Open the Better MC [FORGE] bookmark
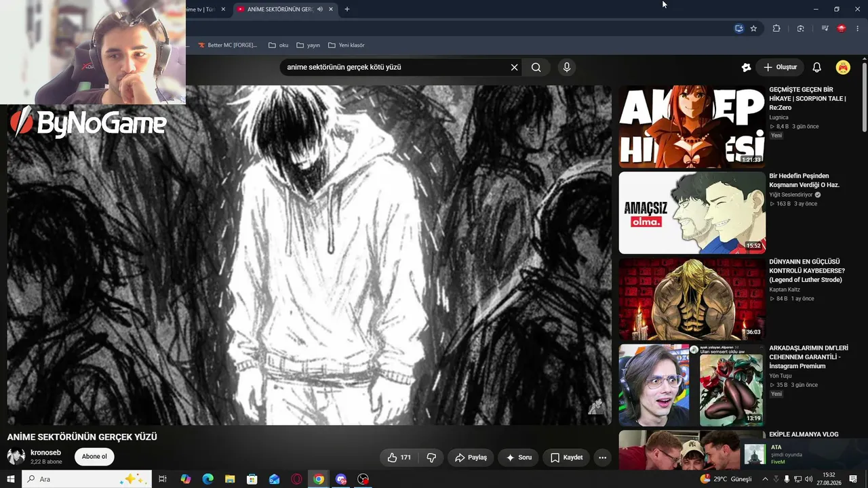This screenshot has width=868, height=488. point(228,45)
